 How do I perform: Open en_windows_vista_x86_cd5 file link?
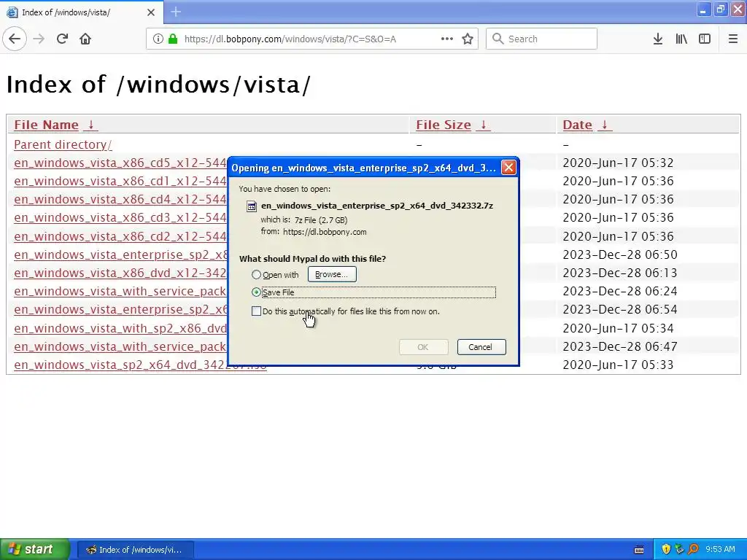[120, 163]
